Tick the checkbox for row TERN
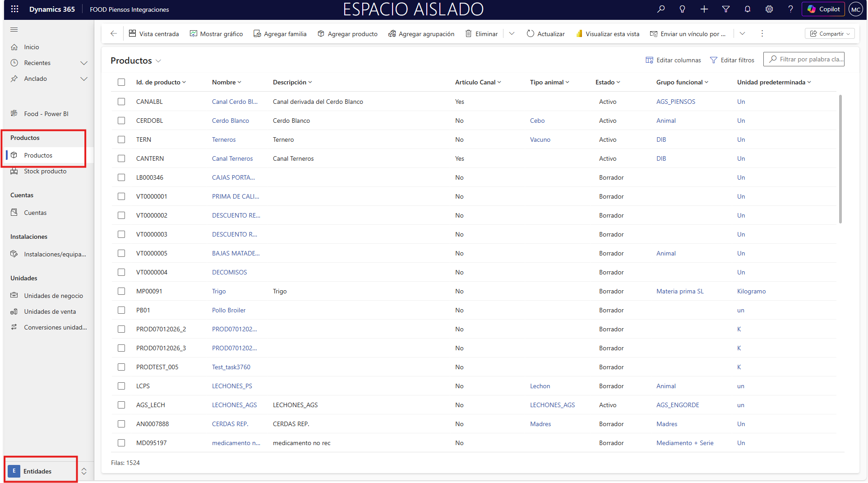 coord(121,139)
